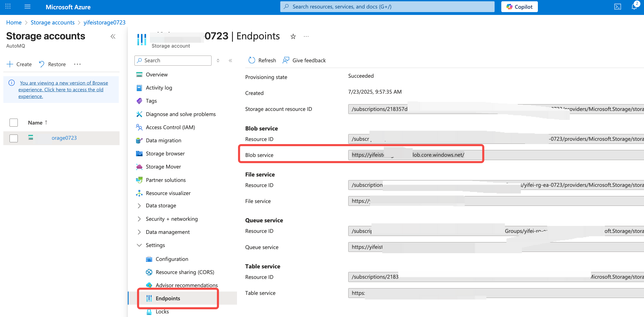Click the app launcher grid icon

[8, 7]
